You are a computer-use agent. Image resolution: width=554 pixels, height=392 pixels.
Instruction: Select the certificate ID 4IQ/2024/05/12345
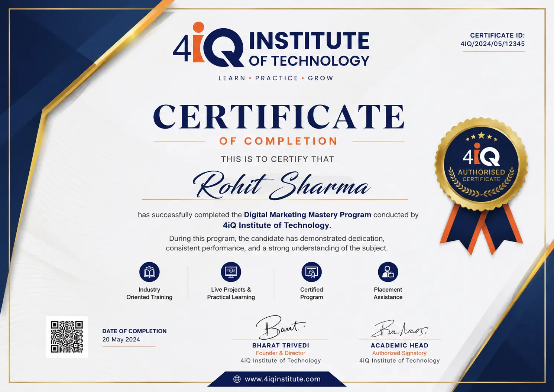pyautogui.click(x=493, y=44)
